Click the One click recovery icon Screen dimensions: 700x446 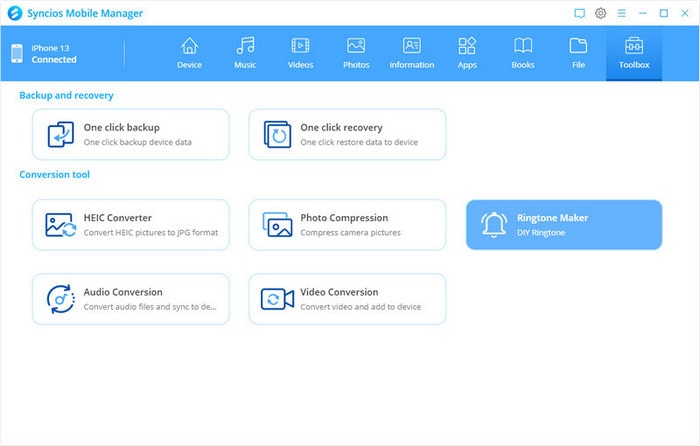pos(277,134)
